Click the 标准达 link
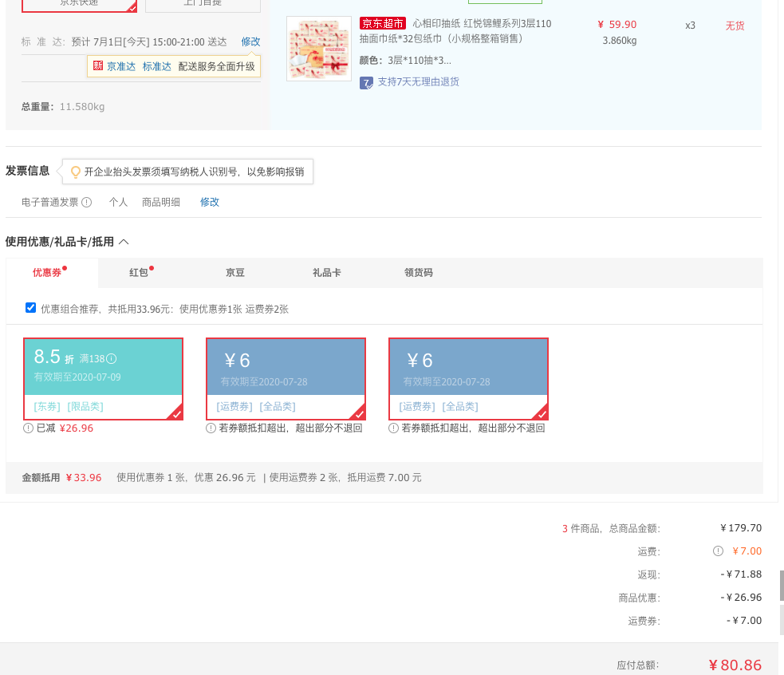This screenshot has height=675, width=784. coord(157,66)
